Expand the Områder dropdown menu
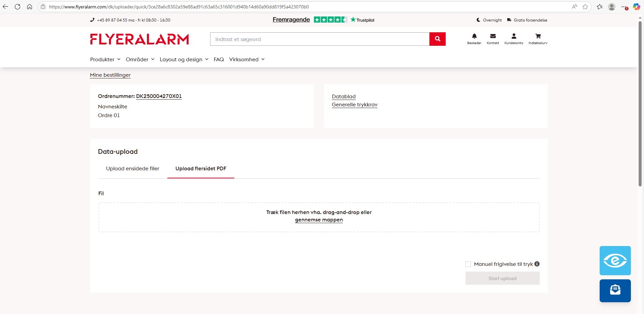 [x=140, y=60]
